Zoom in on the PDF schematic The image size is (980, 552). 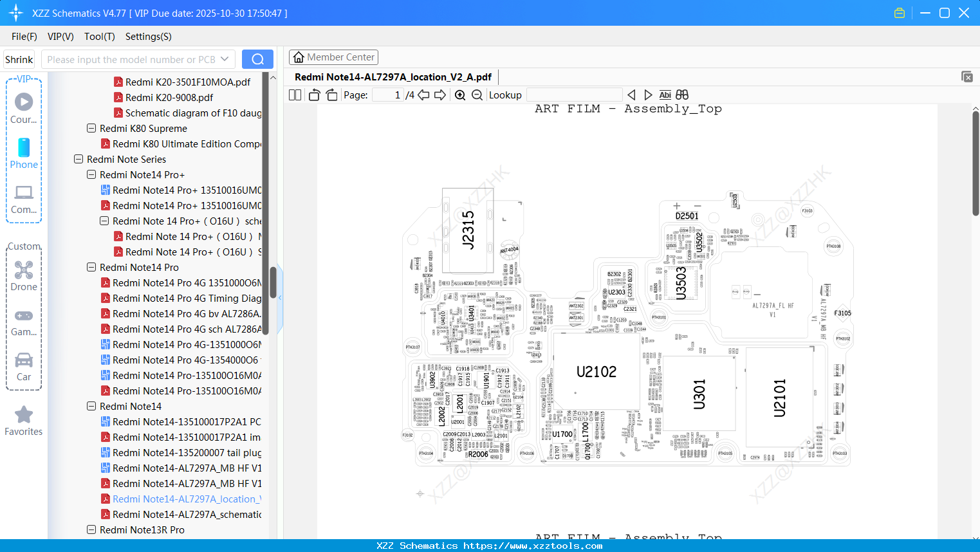pyautogui.click(x=461, y=95)
